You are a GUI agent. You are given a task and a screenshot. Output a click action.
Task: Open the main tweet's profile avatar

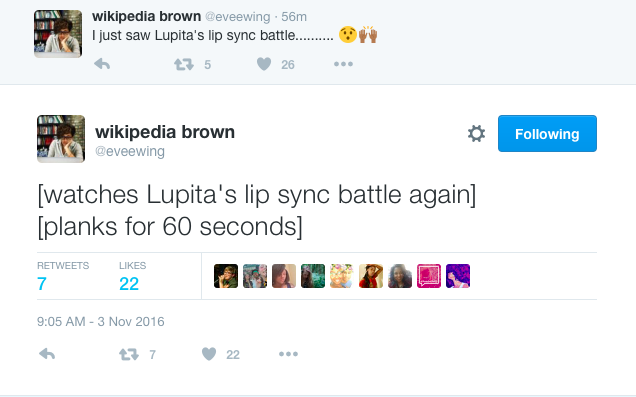[x=61, y=139]
